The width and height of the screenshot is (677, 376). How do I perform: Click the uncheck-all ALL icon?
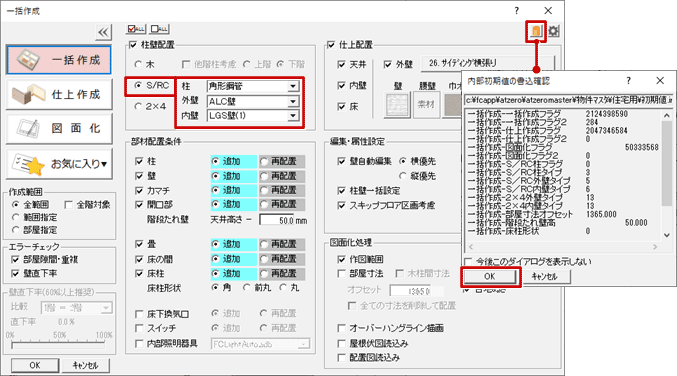coord(160,29)
